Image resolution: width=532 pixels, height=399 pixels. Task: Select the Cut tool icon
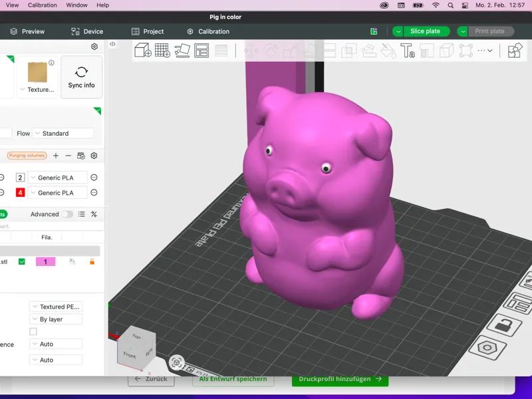[x=329, y=51]
